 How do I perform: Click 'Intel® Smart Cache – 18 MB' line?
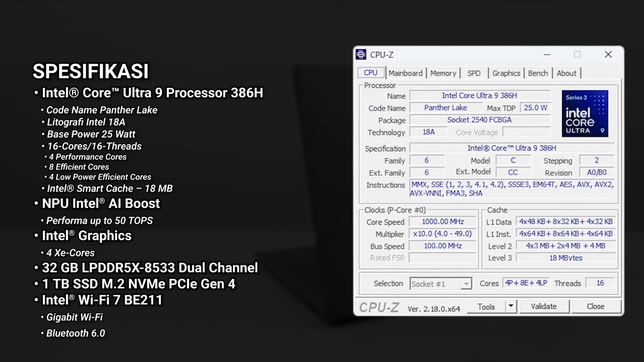(x=110, y=189)
